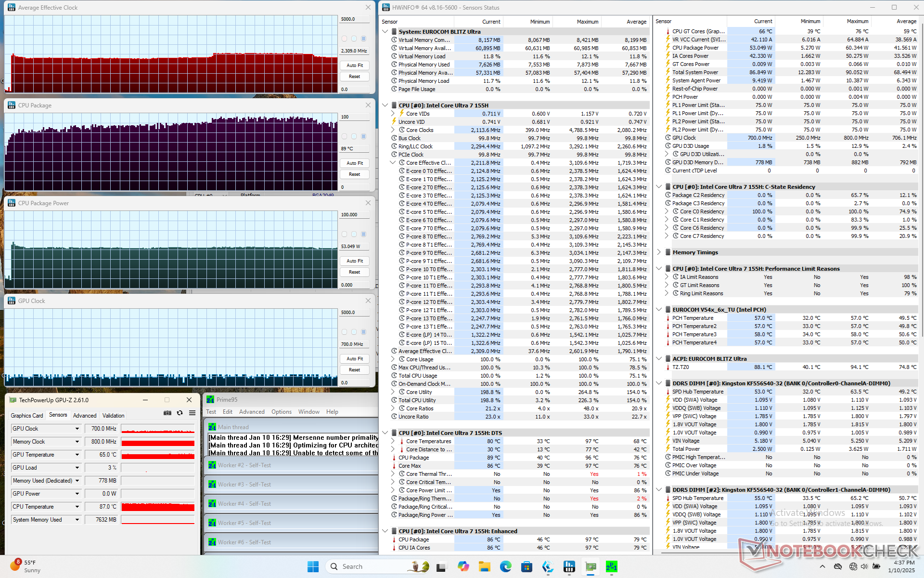Click the Prime95 taskbar icon

click(611, 566)
